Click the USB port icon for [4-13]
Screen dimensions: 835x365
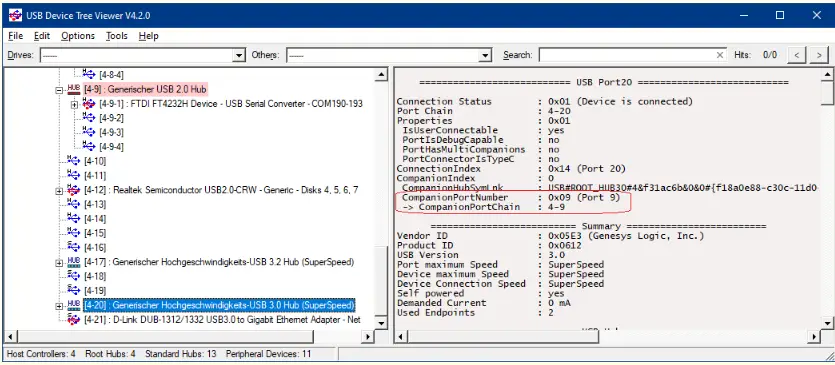pos(74,204)
